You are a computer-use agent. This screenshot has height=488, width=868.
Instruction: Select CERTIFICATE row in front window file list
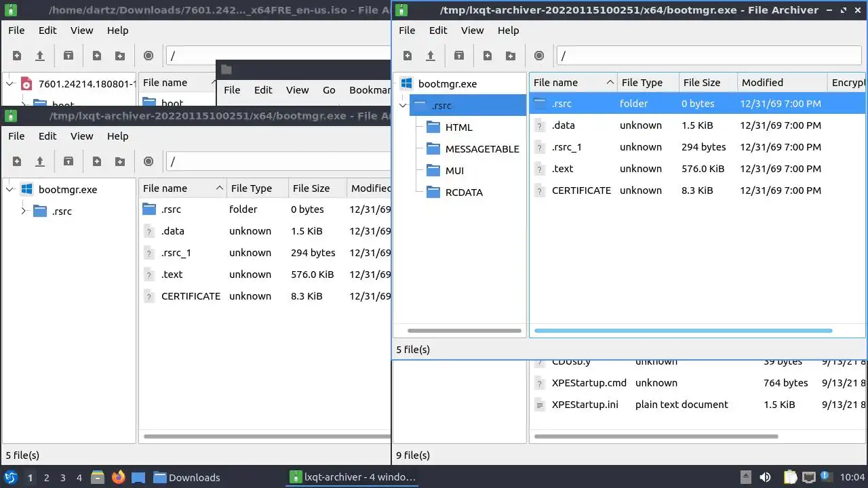697,190
